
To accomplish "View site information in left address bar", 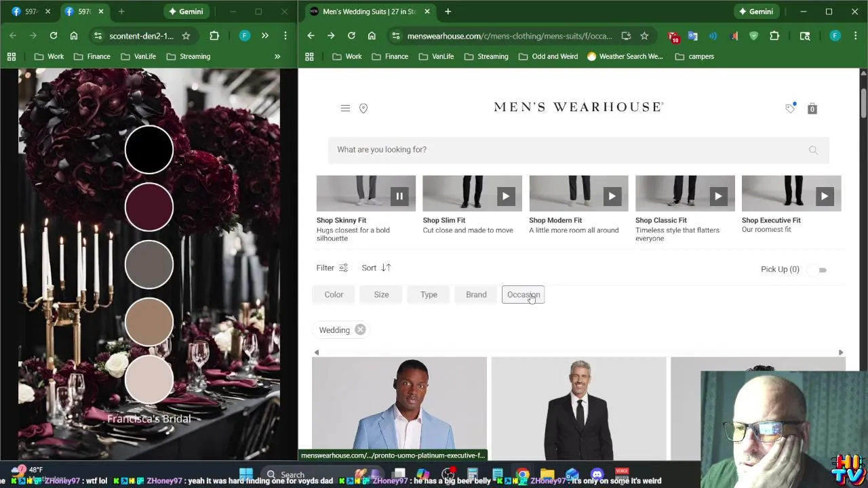I will tap(98, 36).
